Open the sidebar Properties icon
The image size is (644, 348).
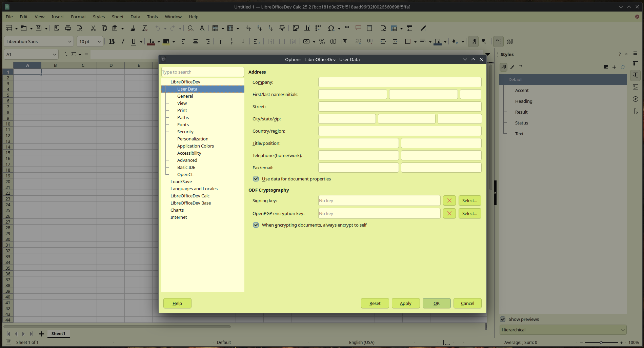point(636,63)
